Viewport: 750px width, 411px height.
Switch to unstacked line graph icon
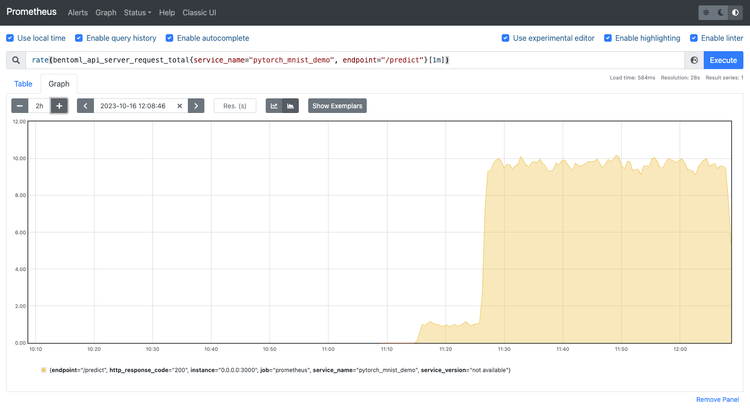274,106
